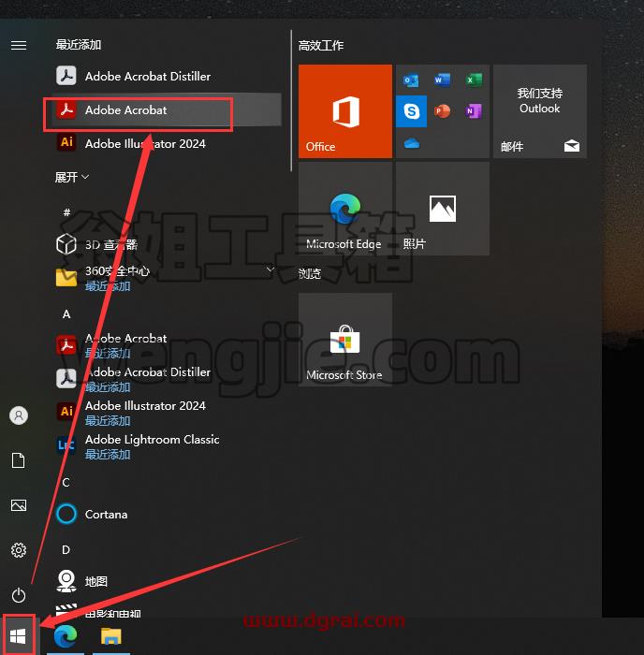The image size is (644, 655).
Task: Click the user account avatar
Action: coord(19,415)
